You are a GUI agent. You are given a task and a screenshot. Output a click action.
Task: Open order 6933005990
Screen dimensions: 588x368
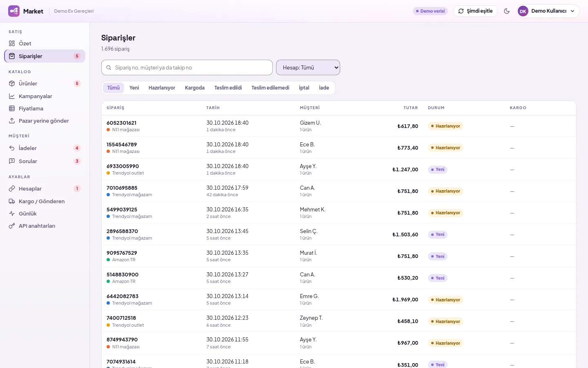(x=122, y=166)
